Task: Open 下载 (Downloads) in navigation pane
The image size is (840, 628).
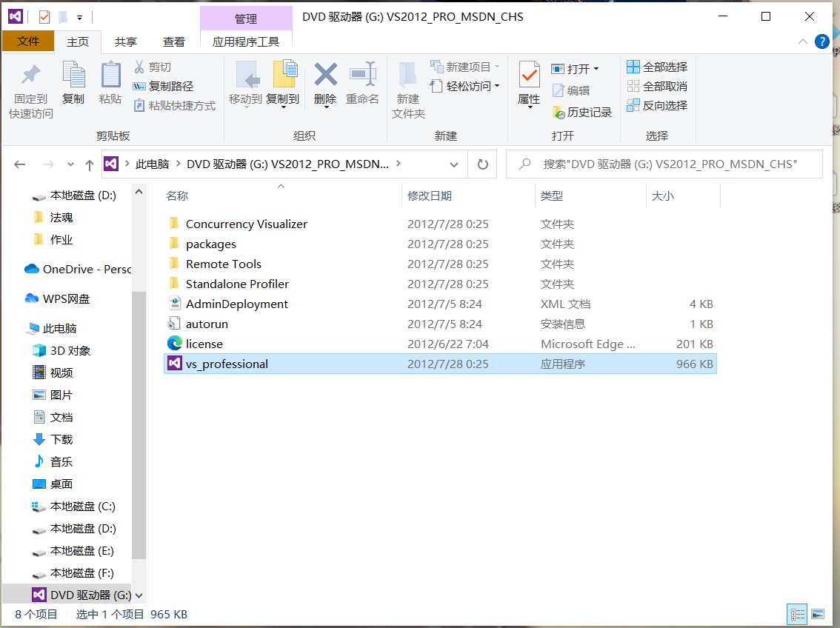Action: (53, 440)
